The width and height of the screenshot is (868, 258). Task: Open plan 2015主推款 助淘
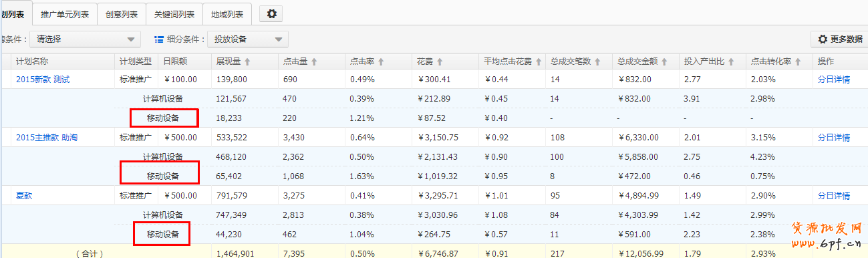tap(47, 138)
